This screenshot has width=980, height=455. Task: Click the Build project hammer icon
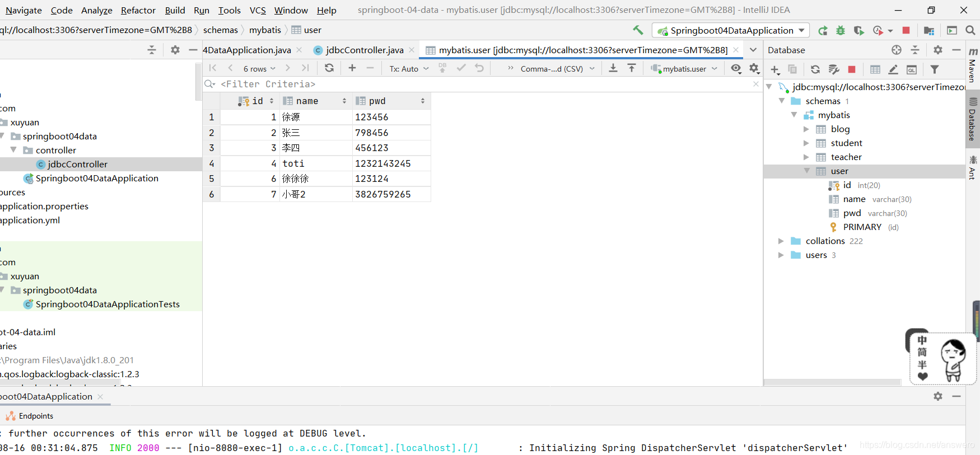(x=638, y=30)
